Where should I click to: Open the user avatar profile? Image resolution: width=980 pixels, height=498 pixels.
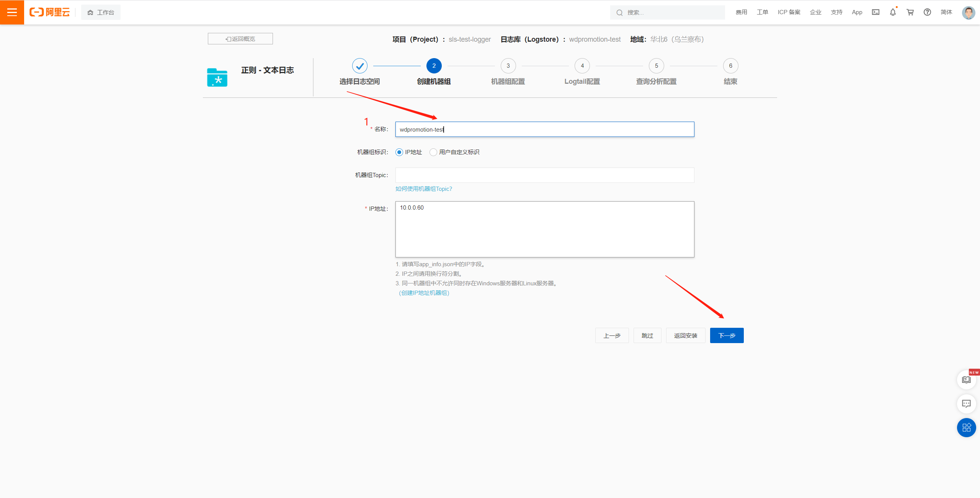968,12
